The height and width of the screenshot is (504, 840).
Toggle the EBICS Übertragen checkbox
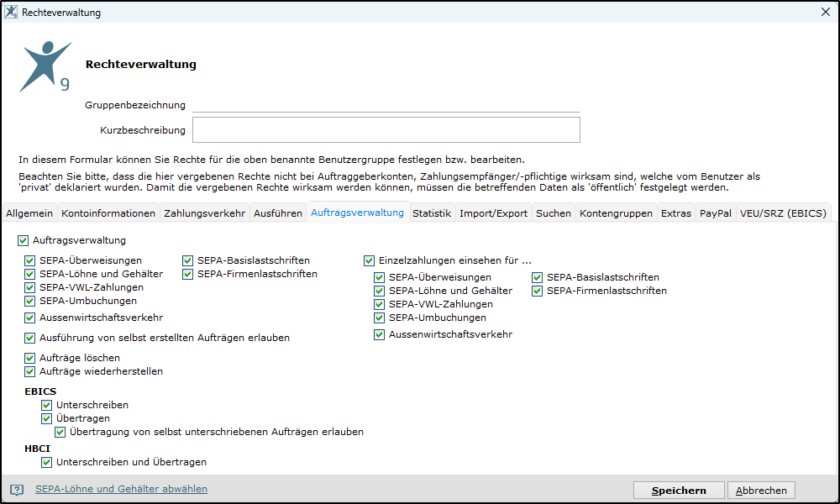(x=46, y=418)
